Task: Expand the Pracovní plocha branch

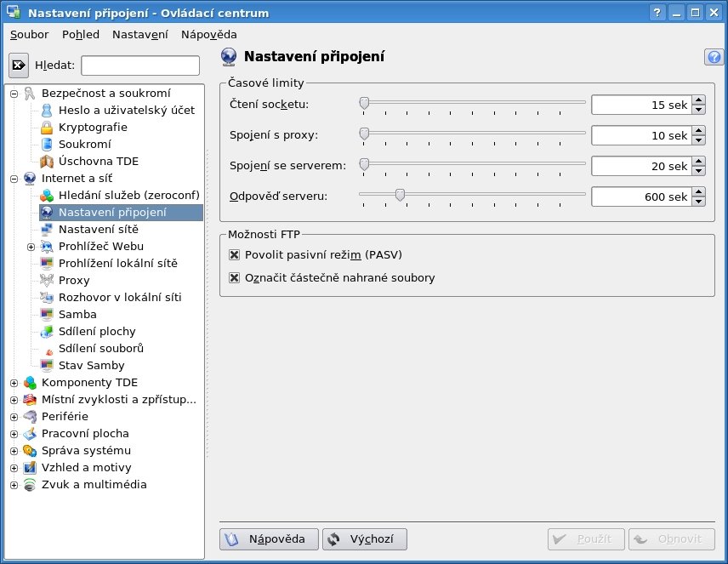Action: coord(14,435)
